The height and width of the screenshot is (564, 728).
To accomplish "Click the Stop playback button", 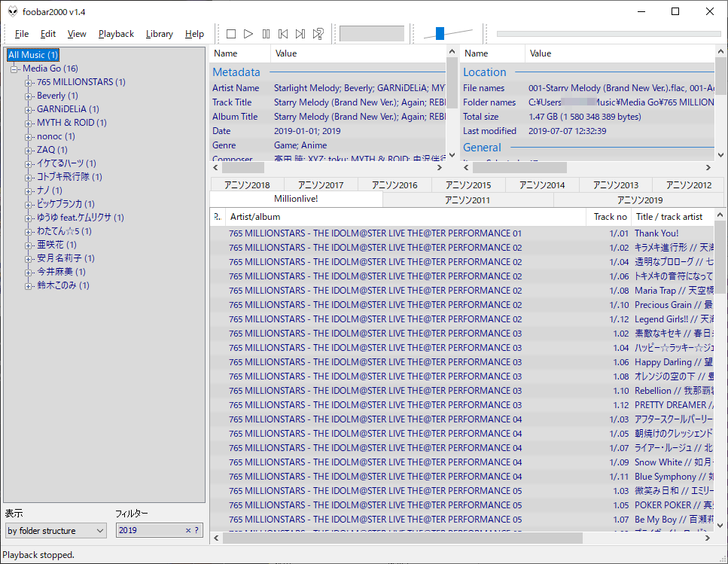I will [231, 34].
